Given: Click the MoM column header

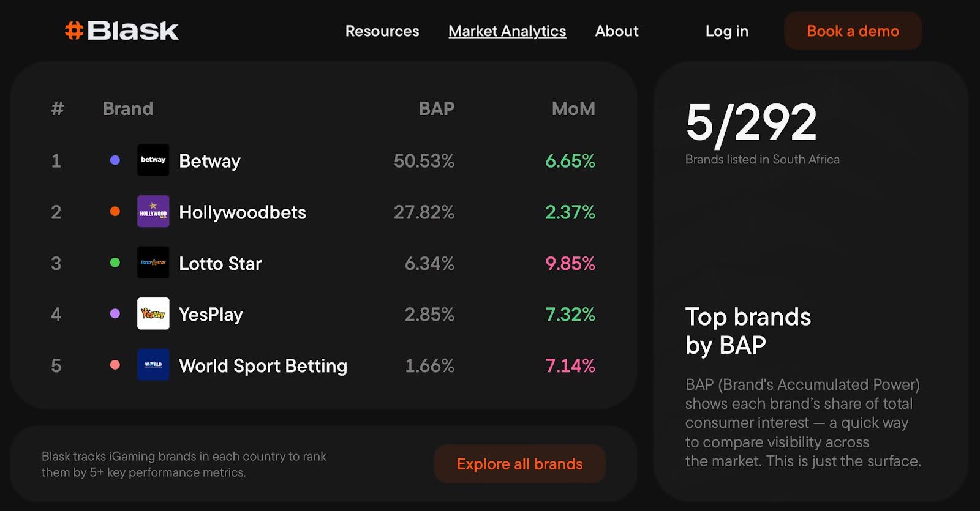Looking at the screenshot, I should pyautogui.click(x=573, y=109).
